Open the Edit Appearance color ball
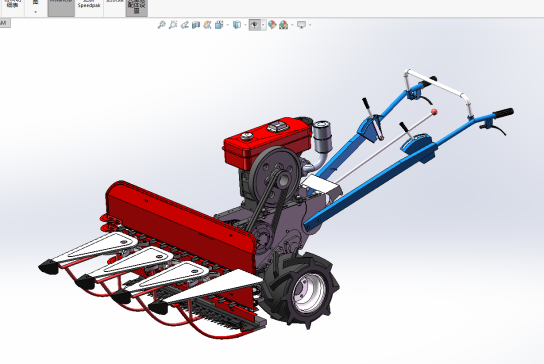This screenshot has width=544, height=364. point(272,25)
